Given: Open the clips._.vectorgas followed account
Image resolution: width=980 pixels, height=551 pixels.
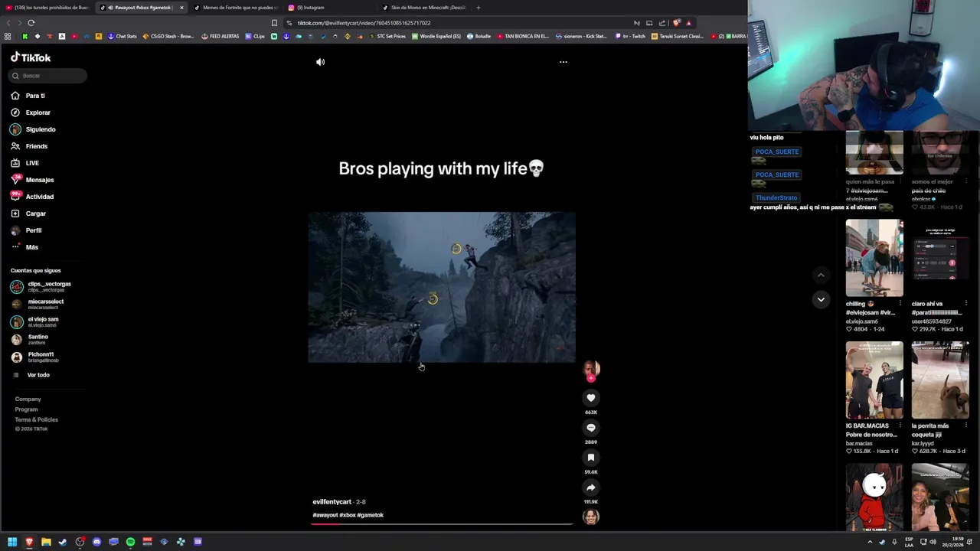Looking at the screenshot, I should click(x=47, y=287).
